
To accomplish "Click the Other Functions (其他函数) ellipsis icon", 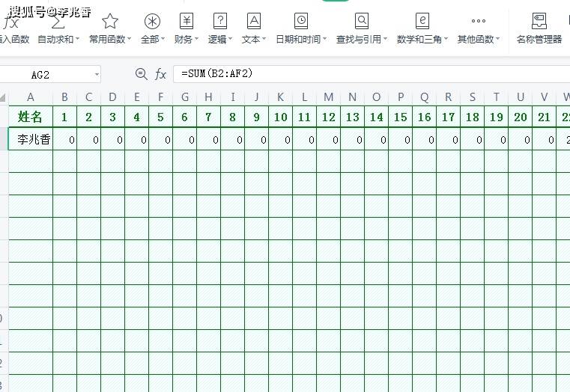I will (x=479, y=21).
